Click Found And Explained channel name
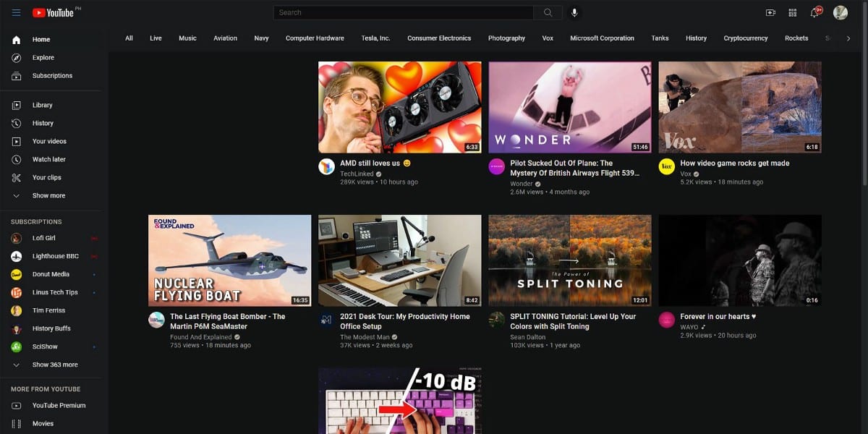 coord(200,337)
